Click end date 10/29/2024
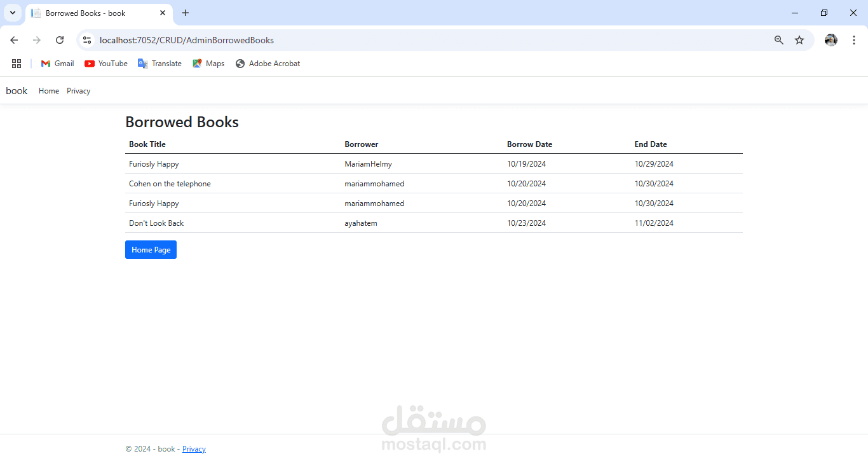 point(654,164)
